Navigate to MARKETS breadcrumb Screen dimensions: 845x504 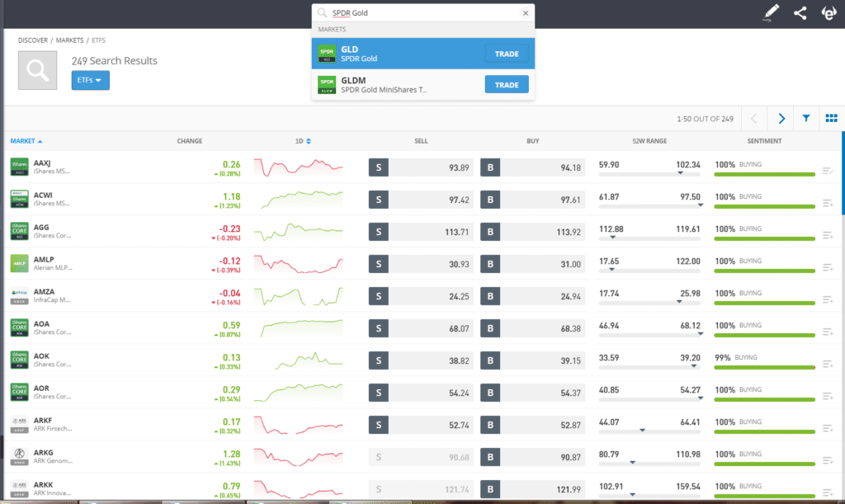pyautogui.click(x=69, y=40)
